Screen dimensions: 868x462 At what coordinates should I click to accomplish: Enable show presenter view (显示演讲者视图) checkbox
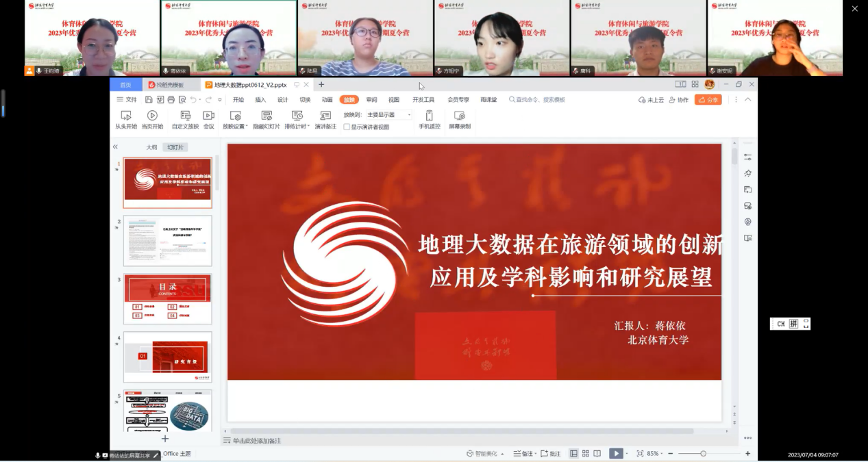pyautogui.click(x=347, y=127)
